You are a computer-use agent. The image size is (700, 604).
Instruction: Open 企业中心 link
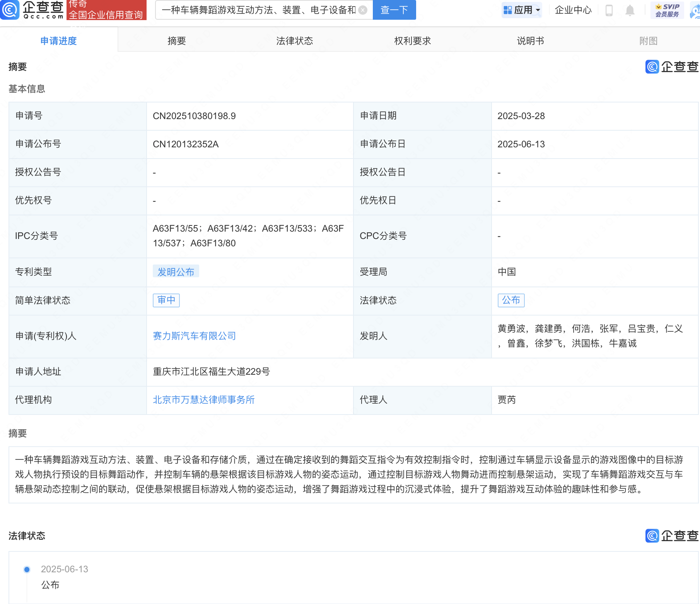click(573, 10)
